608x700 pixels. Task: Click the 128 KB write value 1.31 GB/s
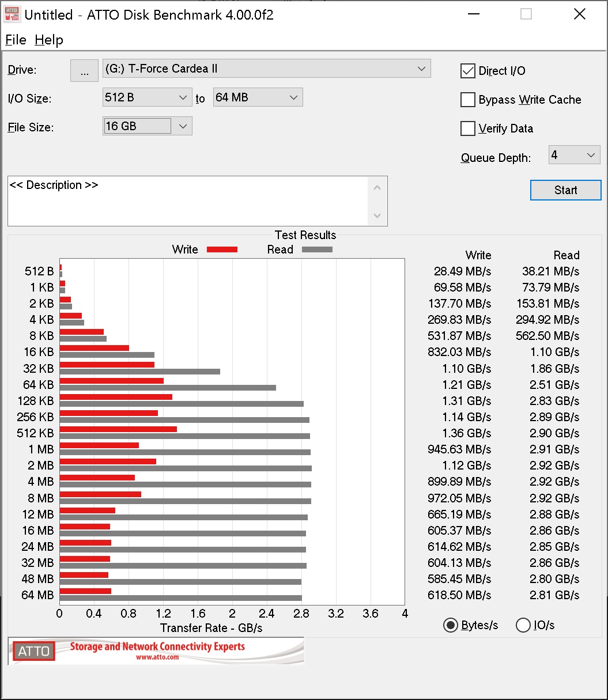[x=466, y=400]
